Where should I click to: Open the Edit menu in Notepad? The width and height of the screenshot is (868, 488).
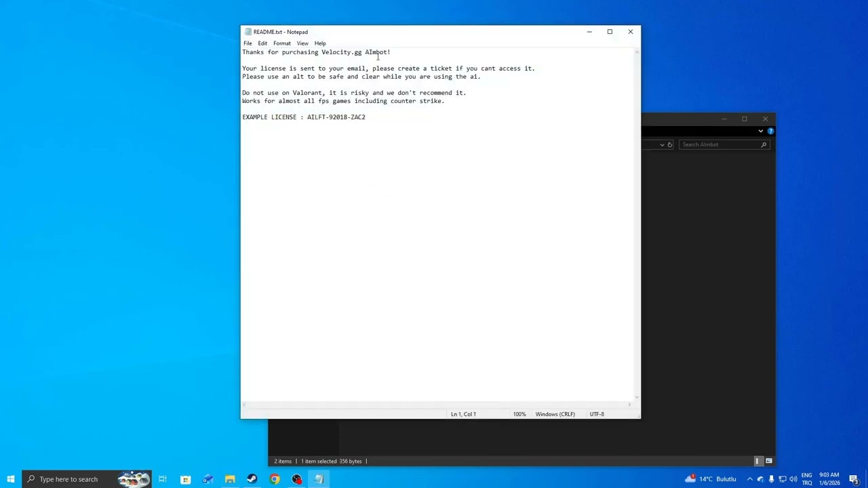pos(262,43)
